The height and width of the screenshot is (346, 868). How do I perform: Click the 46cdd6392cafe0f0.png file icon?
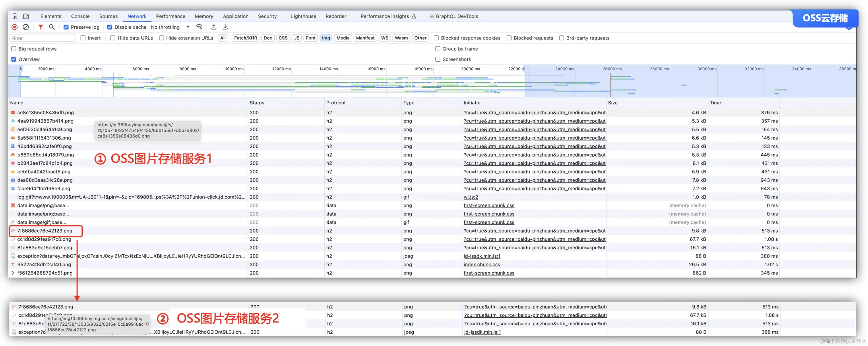click(13, 146)
